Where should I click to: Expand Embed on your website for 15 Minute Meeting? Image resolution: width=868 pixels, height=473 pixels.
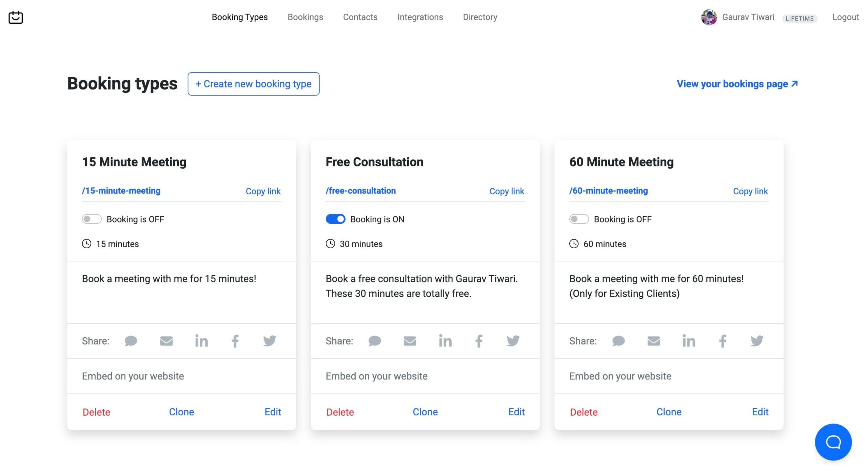point(133,376)
